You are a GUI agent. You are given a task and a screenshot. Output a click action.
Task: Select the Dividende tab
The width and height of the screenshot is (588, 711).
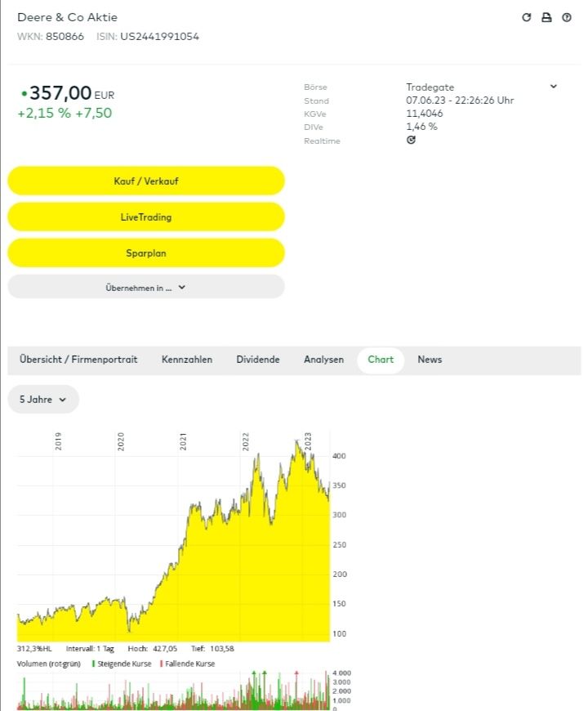pyautogui.click(x=258, y=360)
